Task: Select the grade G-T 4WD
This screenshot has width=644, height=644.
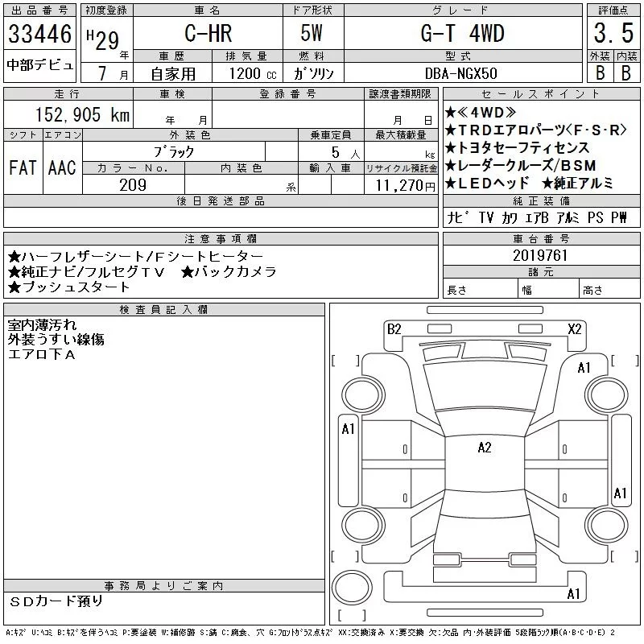Action: coord(462,33)
